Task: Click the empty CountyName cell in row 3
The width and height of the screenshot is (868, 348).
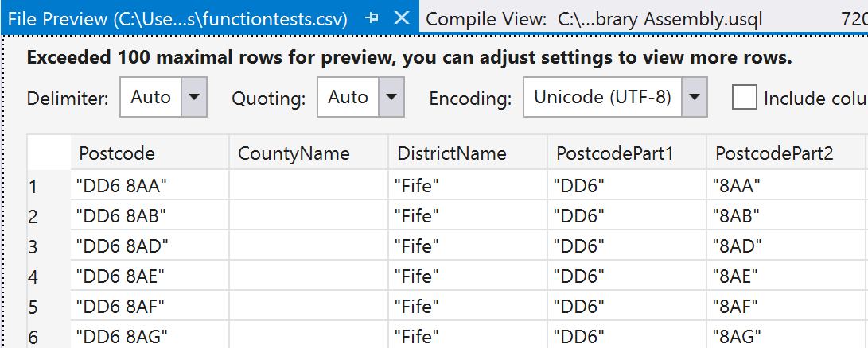Action: tap(309, 246)
